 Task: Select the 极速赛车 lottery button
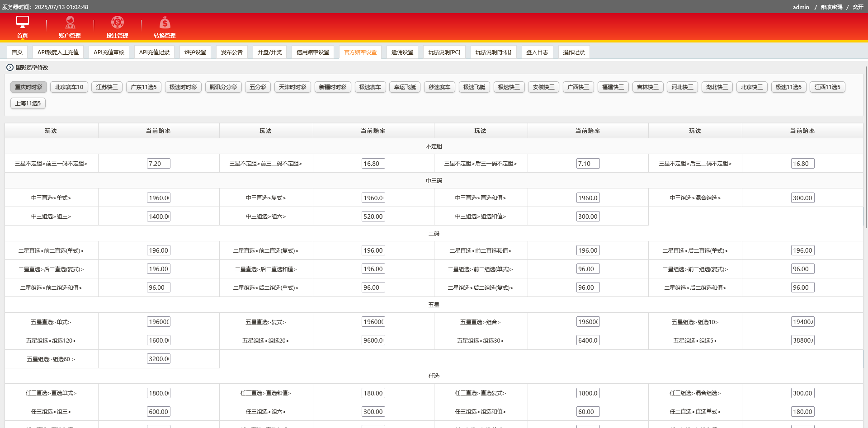(370, 87)
